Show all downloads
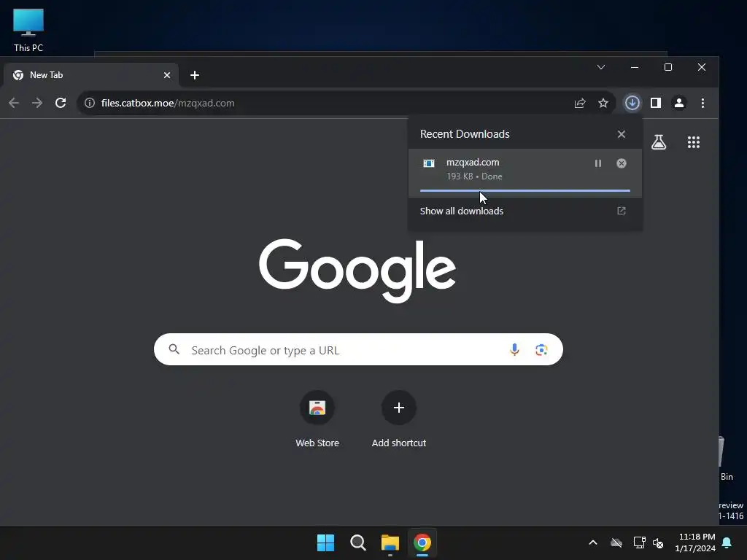Viewport: 747px width, 560px height. [x=461, y=211]
